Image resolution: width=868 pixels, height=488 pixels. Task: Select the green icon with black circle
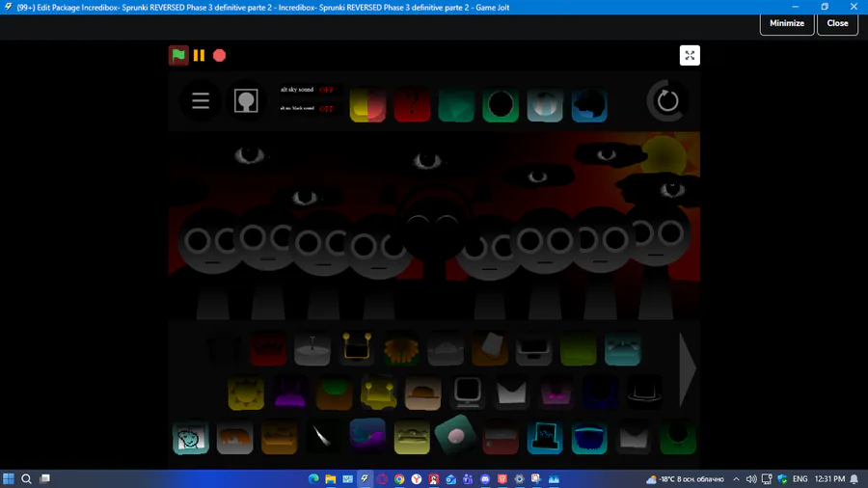pos(501,104)
